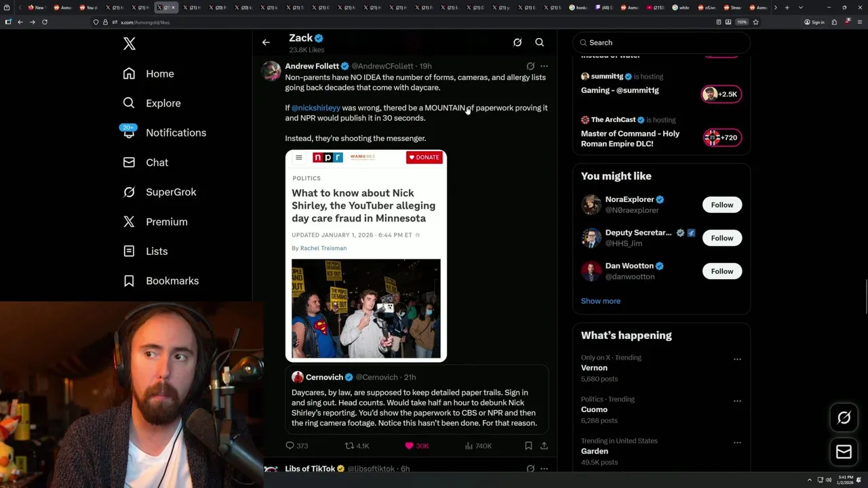Open the quoted Cernovich post

point(417,399)
